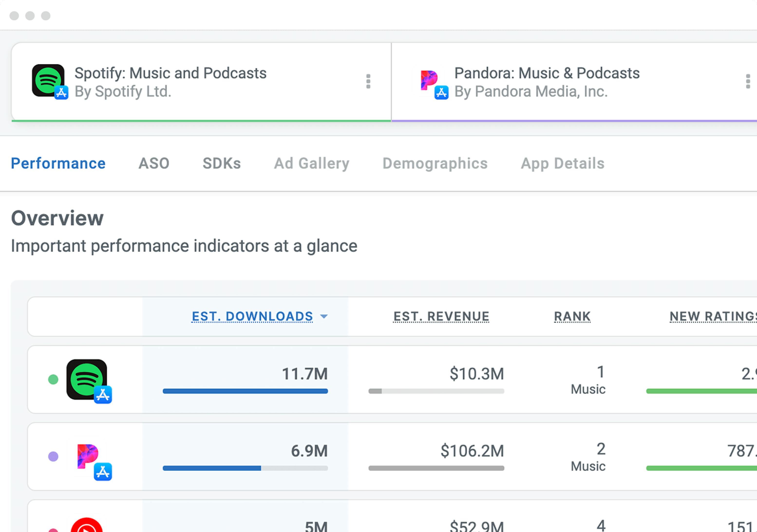
Task: Sort by Est. Downloads column header
Action: pos(252,317)
